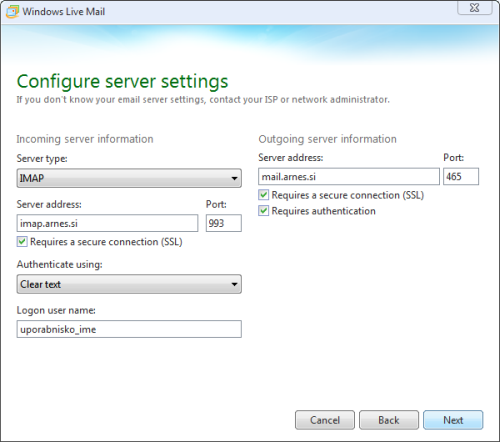Click the Cancel button
The height and width of the screenshot is (442, 500).
[x=325, y=420]
